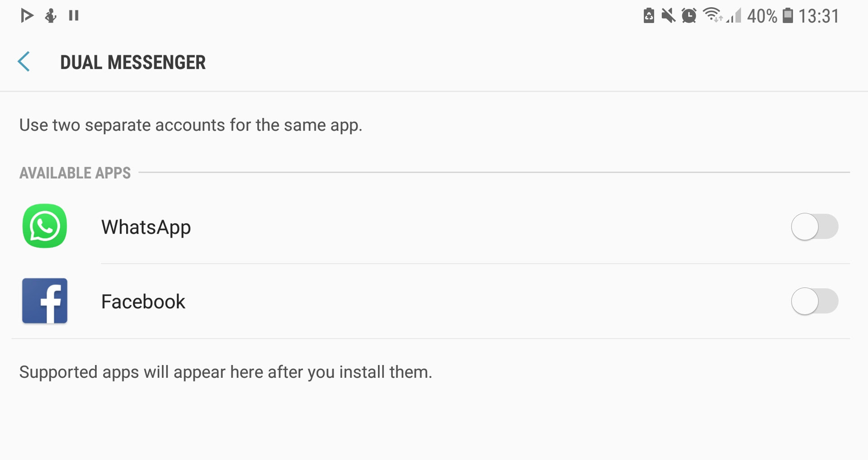868x460 pixels.
Task: Go back using the header arrow
Action: [24, 62]
